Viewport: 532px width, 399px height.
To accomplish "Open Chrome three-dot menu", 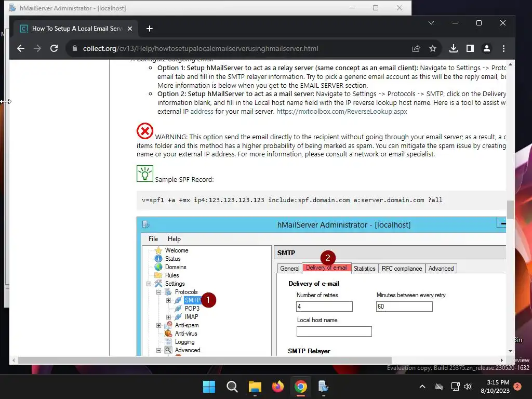I will 503,48.
